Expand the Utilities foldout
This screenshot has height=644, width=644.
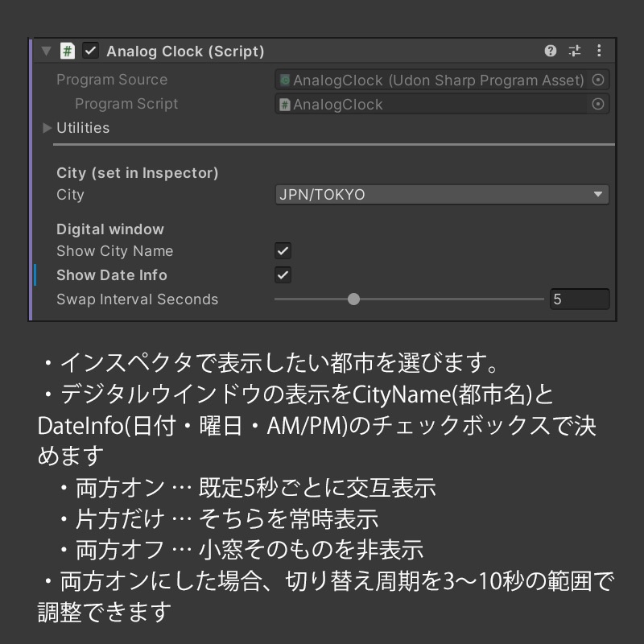(x=47, y=128)
